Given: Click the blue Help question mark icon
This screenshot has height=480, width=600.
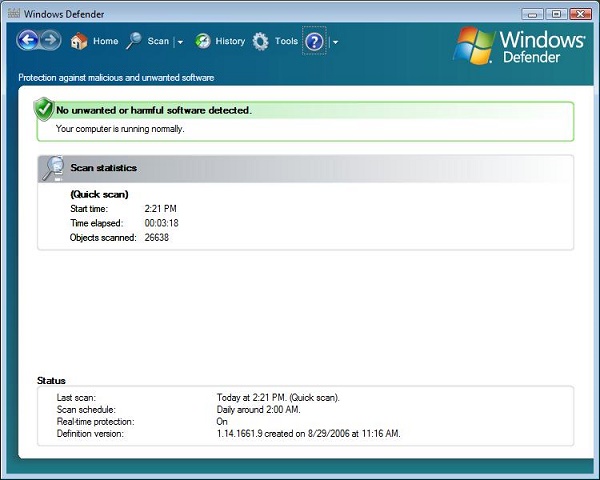Looking at the screenshot, I should (x=314, y=42).
